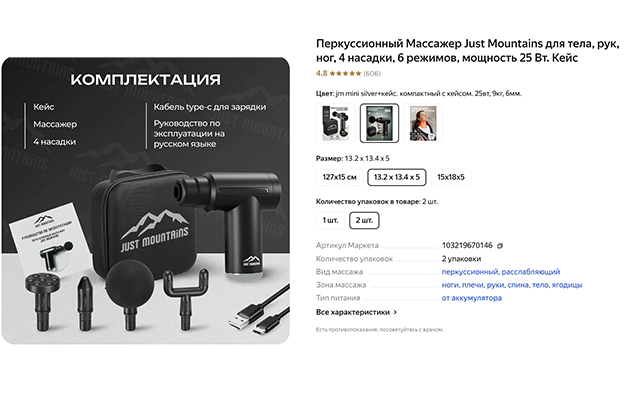Choose size option 15x18x5

450,177
